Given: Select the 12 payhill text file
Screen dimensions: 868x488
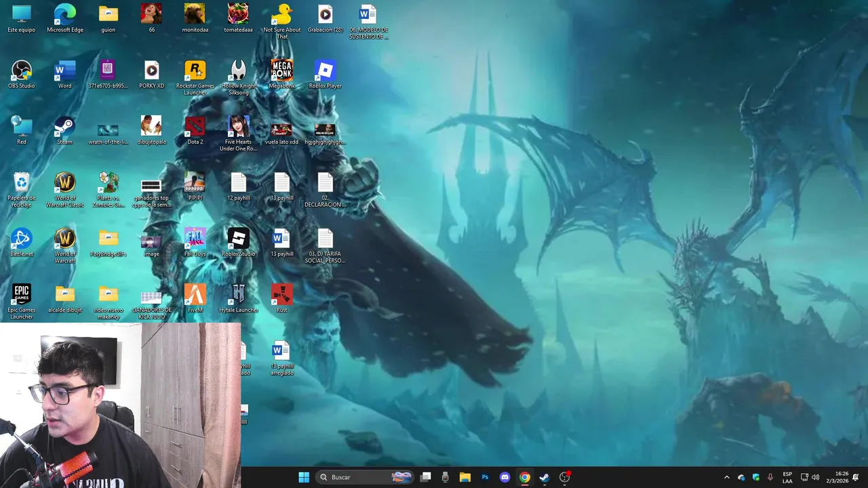Looking at the screenshot, I should pos(238,186).
